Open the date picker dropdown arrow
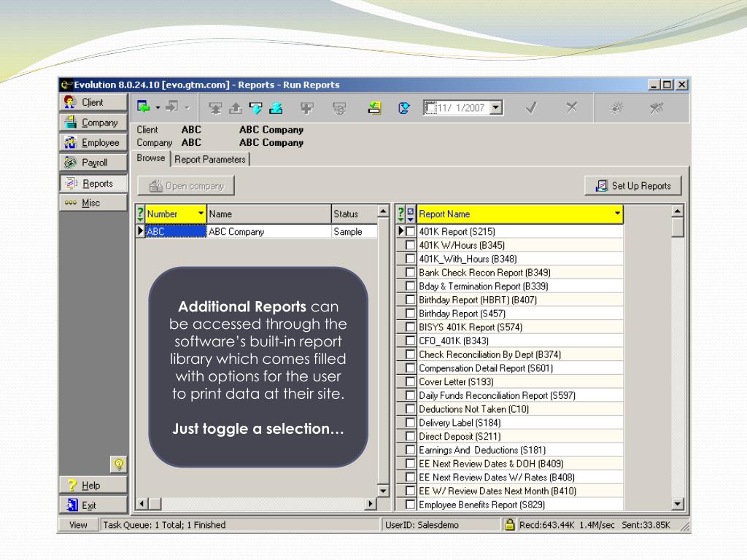 [x=496, y=108]
